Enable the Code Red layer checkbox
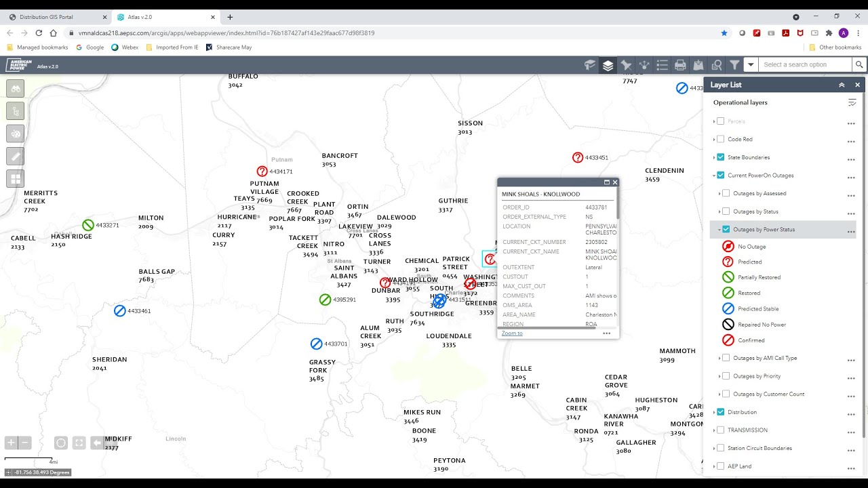The height and width of the screenshot is (488, 868). 721,139
